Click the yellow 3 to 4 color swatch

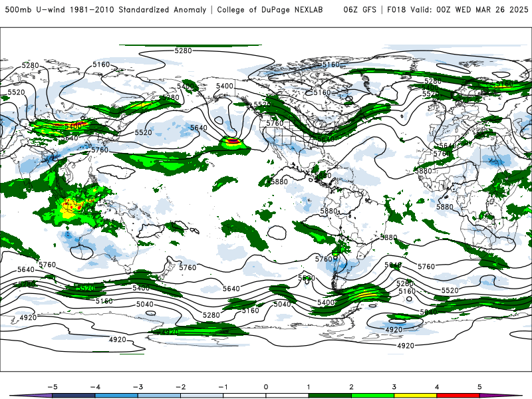416,396
